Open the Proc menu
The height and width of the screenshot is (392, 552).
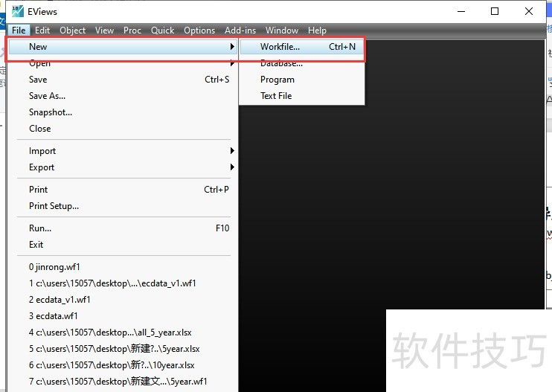(x=132, y=30)
